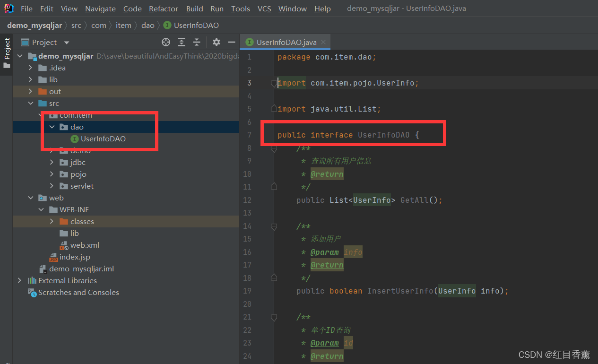The image size is (598, 364).
Task: Toggle Javadoc fold marker on line 14
Action: coord(274,226)
